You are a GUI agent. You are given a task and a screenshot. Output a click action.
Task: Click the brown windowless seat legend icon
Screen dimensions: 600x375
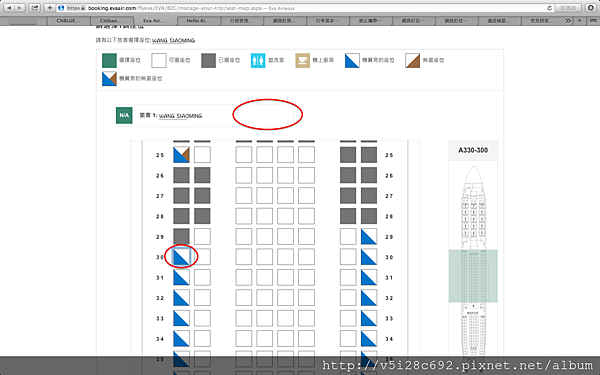point(412,60)
